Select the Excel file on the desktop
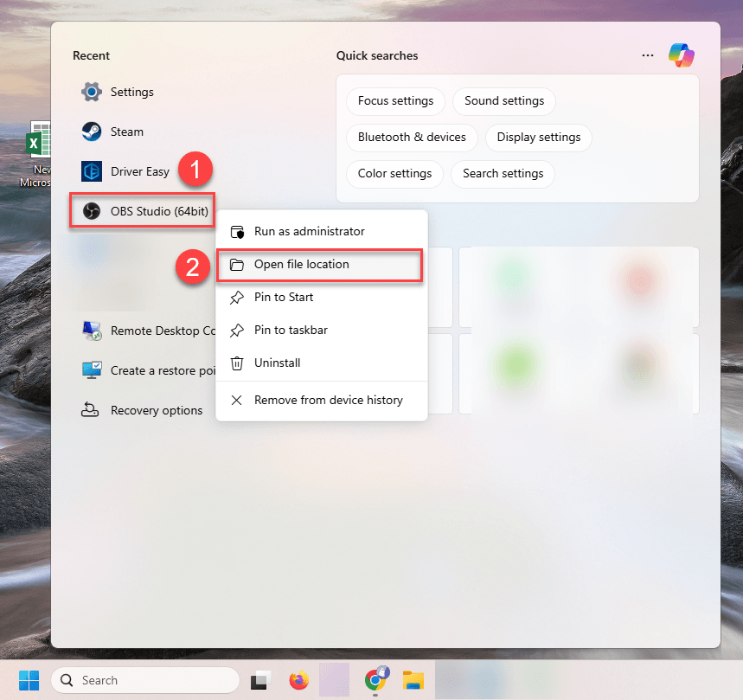 click(38, 153)
